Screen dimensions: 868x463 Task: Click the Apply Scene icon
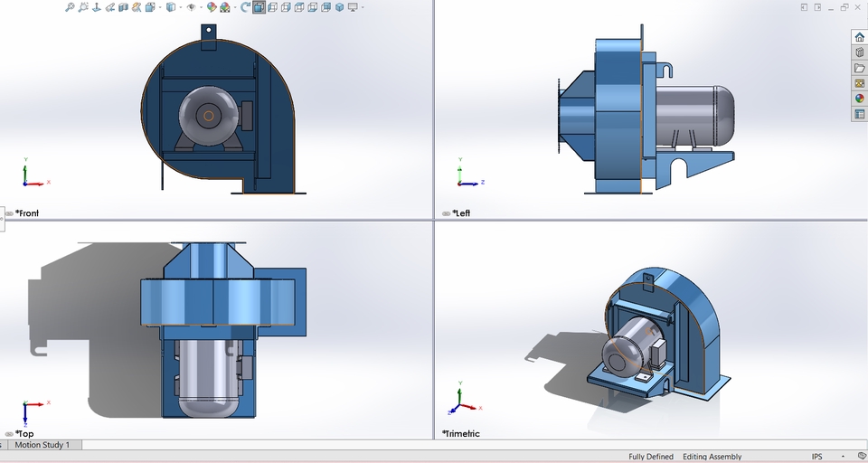pos(225,7)
